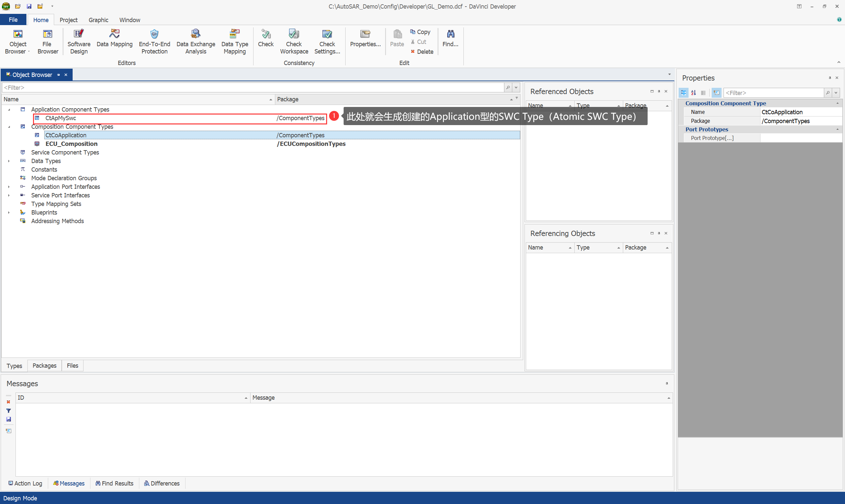Viewport: 845px width, 504px height.
Task: Open the File Browser
Action: (x=48, y=42)
